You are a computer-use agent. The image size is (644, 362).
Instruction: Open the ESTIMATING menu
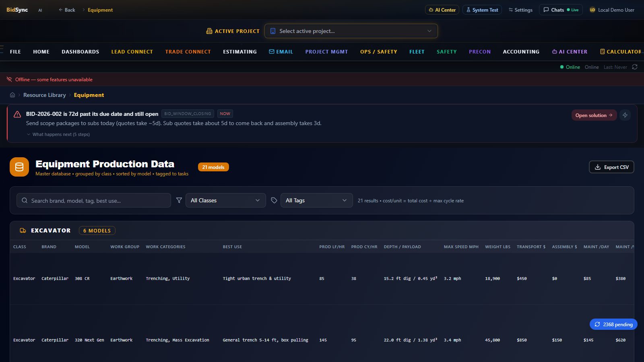tap(240, 51)
